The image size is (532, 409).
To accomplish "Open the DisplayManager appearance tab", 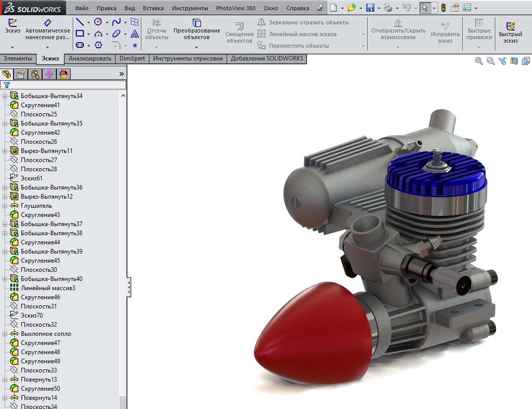I will coord(64,74).
